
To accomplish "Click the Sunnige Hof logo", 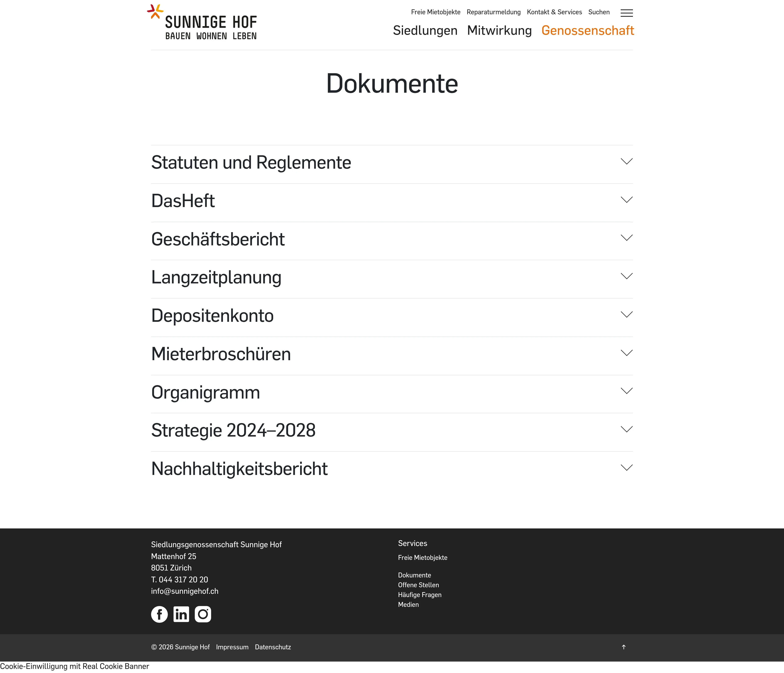I will point(203,23).
